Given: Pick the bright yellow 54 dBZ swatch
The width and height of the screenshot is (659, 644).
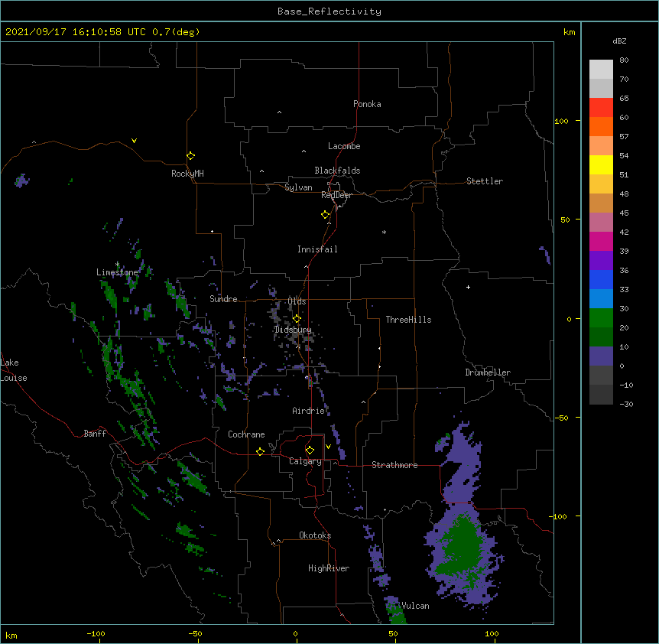Looking at the screenshot, I should pyautogui.click(x=601, y=164).
